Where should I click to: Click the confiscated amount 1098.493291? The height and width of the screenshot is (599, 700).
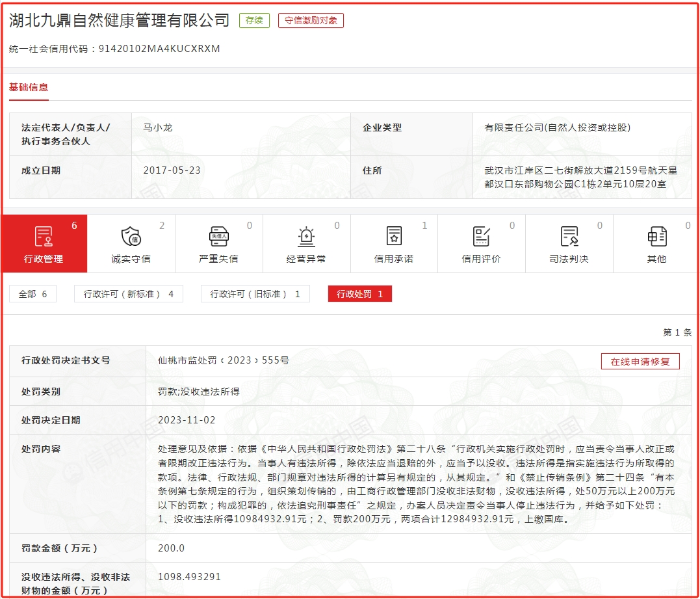[189, 577]
